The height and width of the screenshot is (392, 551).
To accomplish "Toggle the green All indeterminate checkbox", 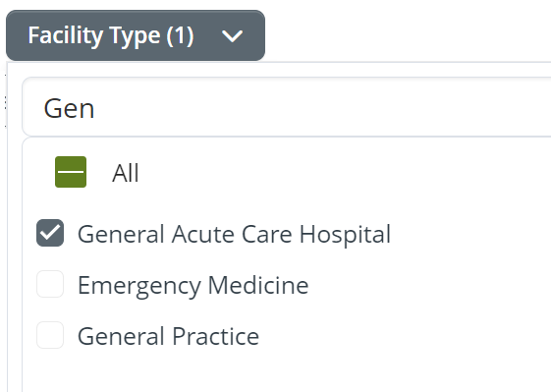I will click(x=71, y=172).
